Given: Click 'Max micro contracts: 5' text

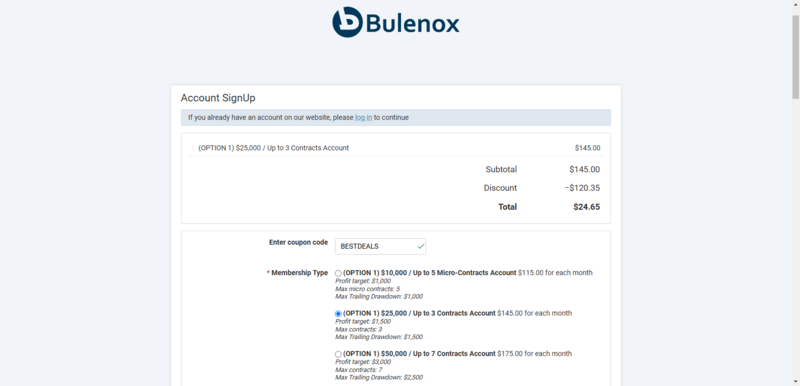Looking at the screenshot, I should (x=367, y=289).
